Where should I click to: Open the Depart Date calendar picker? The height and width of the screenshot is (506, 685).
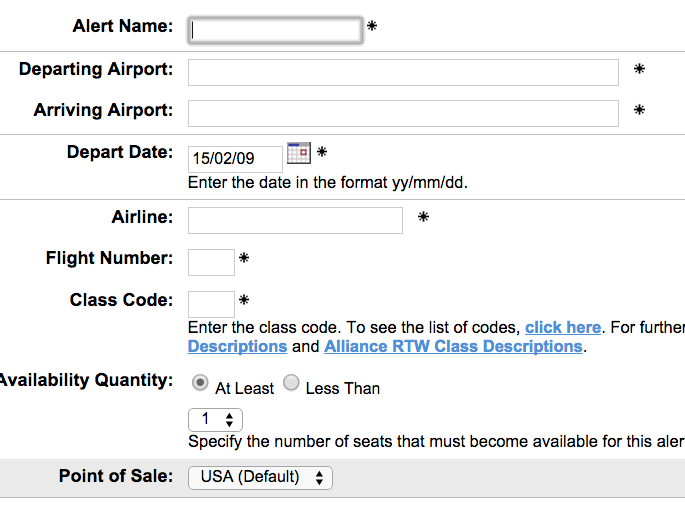(299, 152)
